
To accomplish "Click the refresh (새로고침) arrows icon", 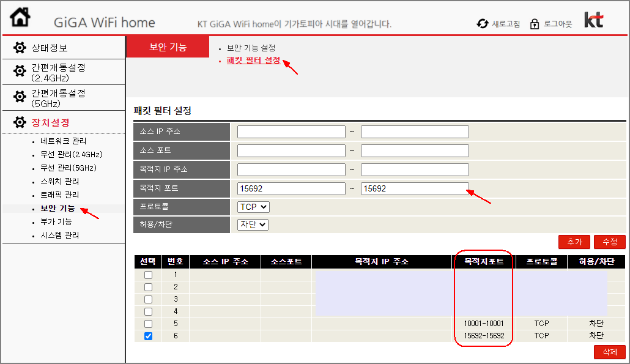I will point(482,24).
